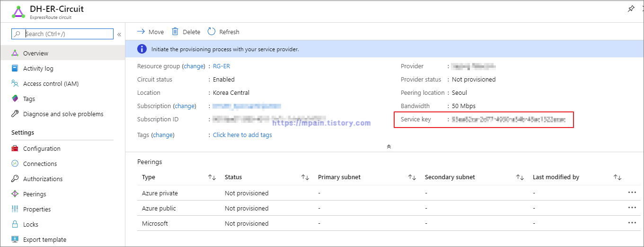
Task: Open Diagnose and solve problems
Action: click(63, 114)
